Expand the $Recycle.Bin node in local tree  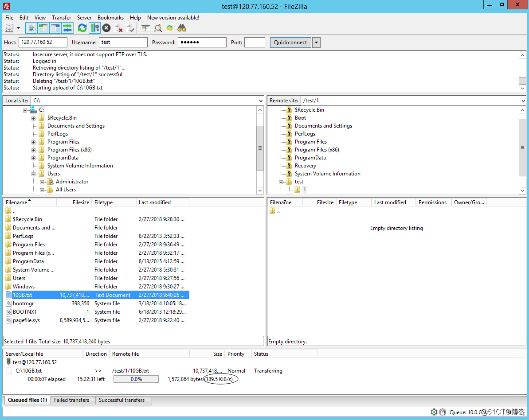coord(33,118)
